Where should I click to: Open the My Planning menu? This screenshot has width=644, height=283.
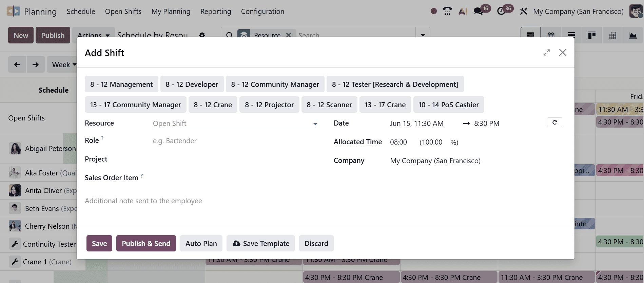click(x=171, y=11)
